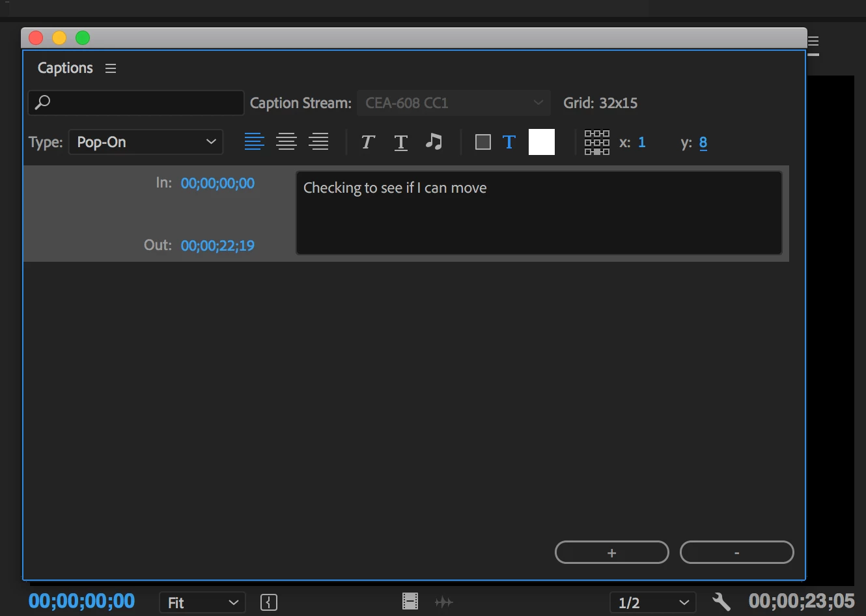Click the blue playhead timecode 00;00;00;00
Viewport: 866px width, 616px height.
(81, 600)
